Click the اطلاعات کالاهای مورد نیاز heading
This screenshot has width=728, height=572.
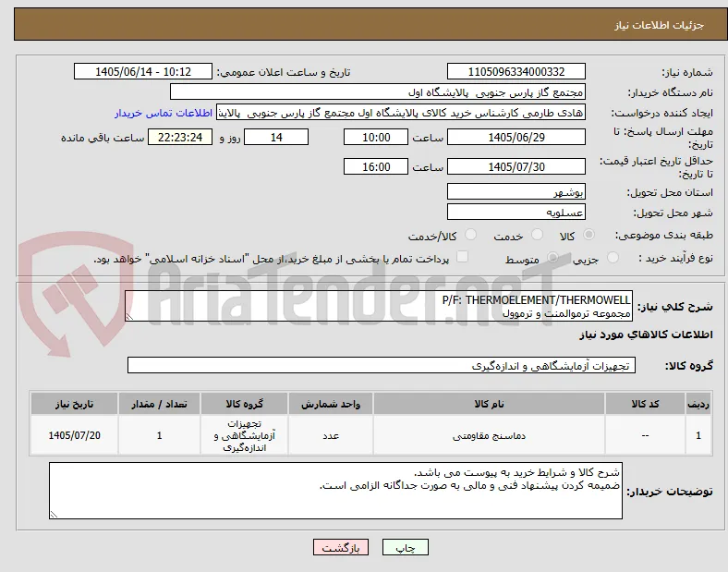pyautogui.click(x=646, y=335)
